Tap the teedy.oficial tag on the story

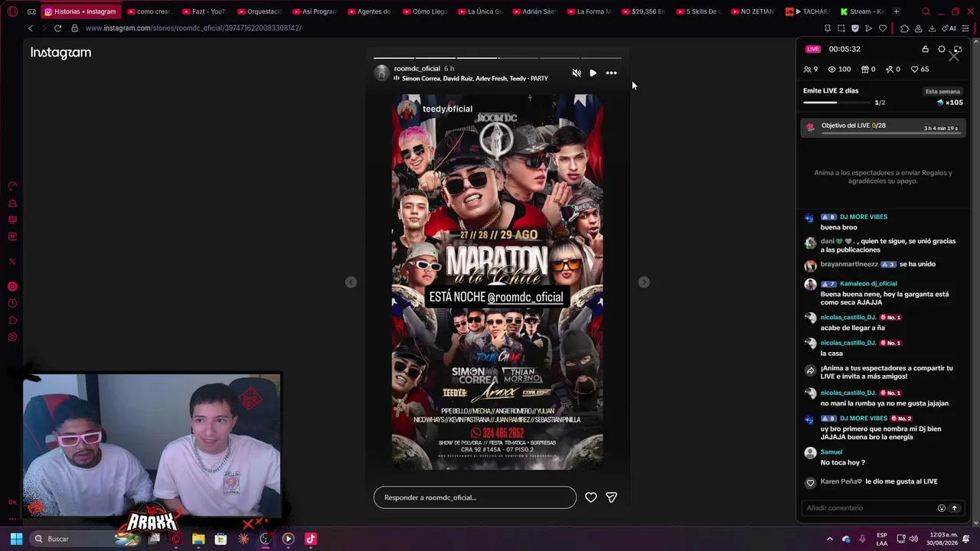pos(447,109)
